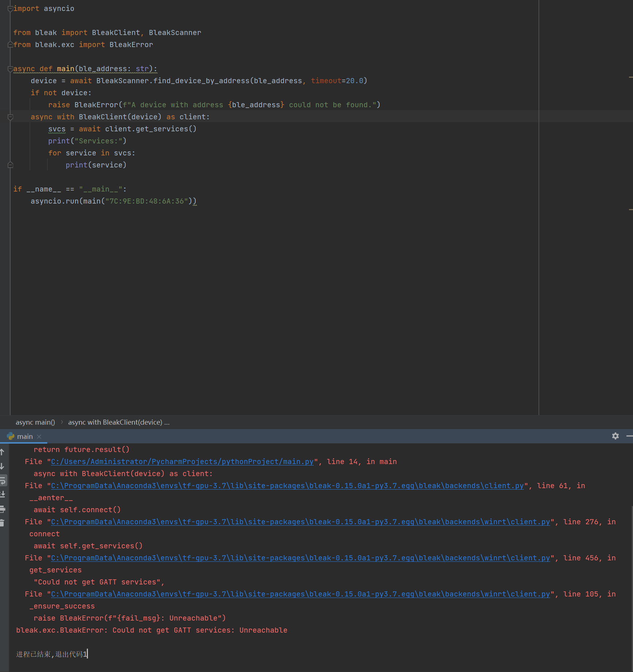Close the main run tab

tap(39, 436)
